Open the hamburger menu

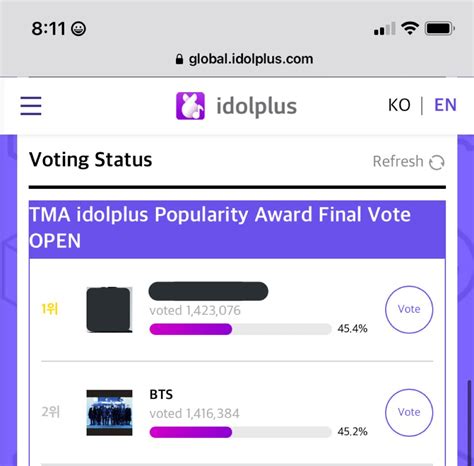point(31,106)
